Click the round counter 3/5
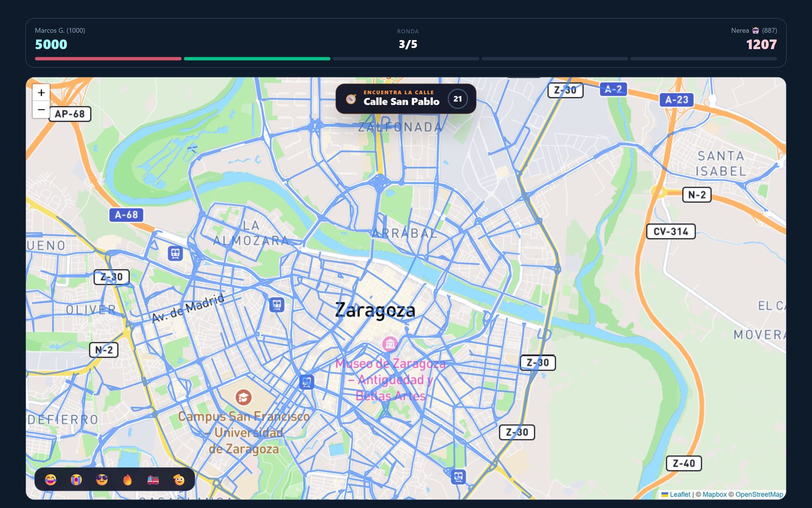The height and width of the screenshot is (508, 812). tap(408, 44)
